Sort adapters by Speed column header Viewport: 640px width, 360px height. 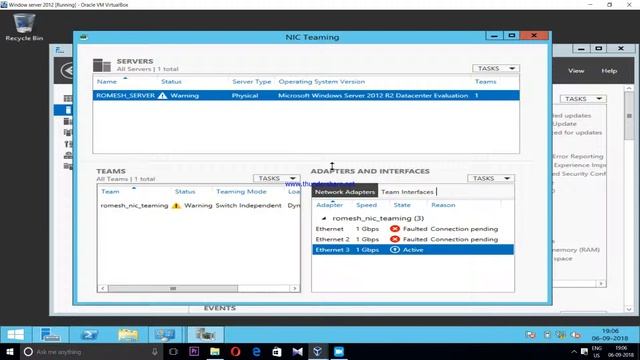(x=366, y=205)
